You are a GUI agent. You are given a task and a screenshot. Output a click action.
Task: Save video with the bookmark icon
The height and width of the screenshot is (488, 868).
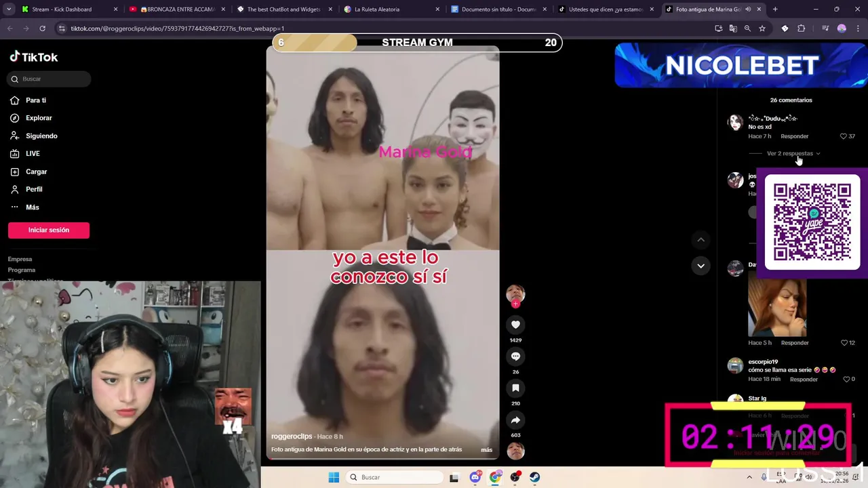pos(515,388)
